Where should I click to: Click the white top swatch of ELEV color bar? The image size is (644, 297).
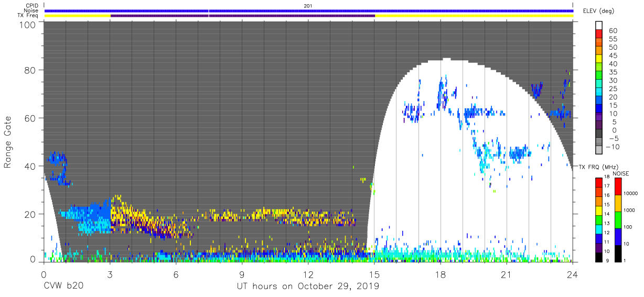pos(599,25)
